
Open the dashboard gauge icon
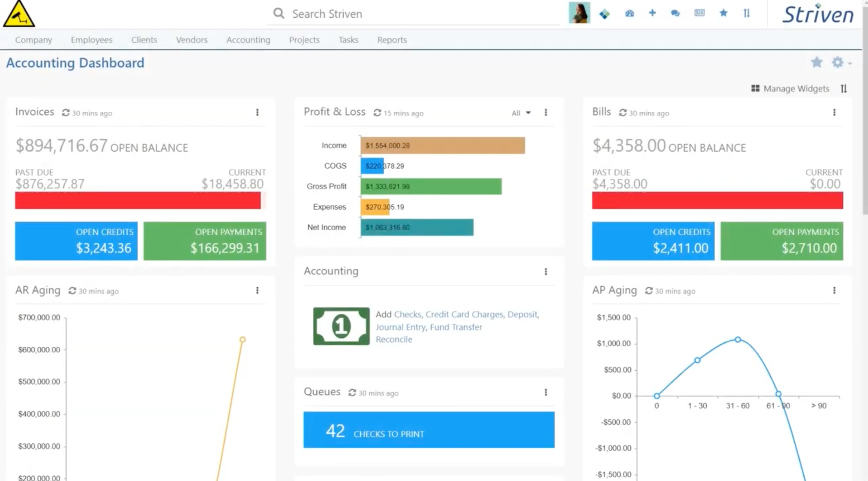(630, 14)
